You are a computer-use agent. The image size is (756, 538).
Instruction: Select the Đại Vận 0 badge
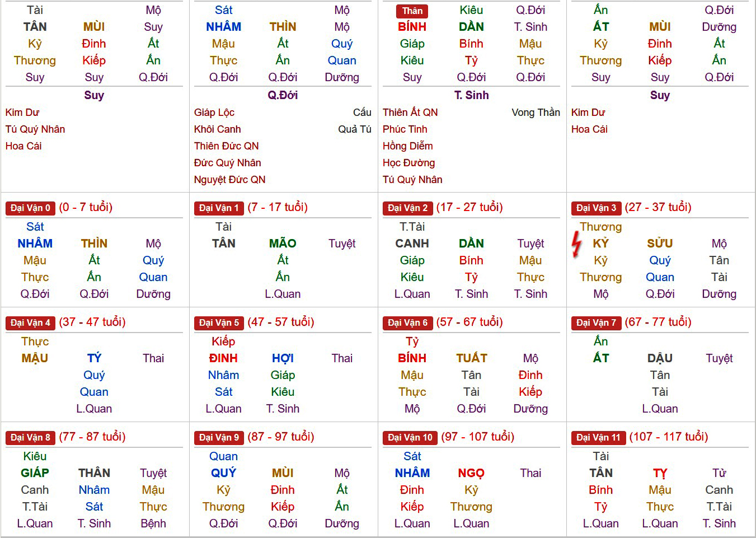pos(30,208)
